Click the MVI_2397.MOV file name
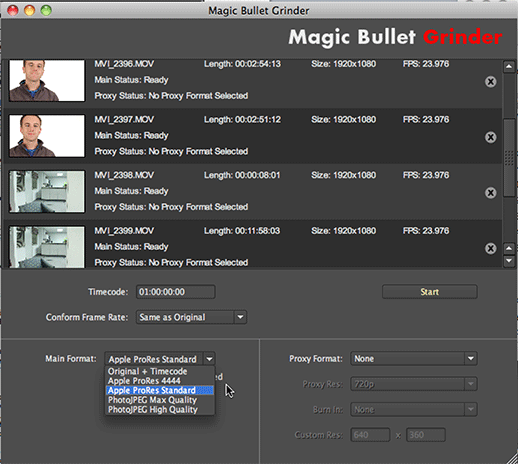Viewport: 518px width, 464px height. coord(124,119)
